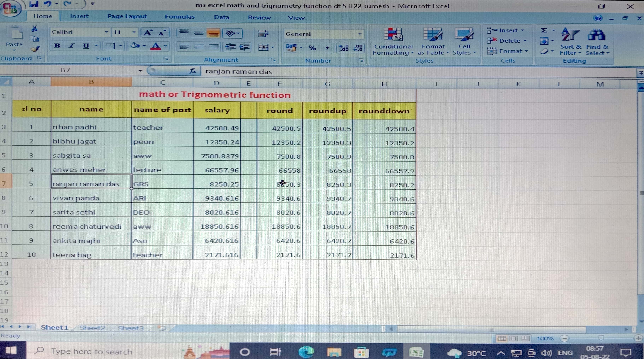Image resolution: width=644 pixels, height=359 pixels.
Task: Toggle Italic formatting
Action: [72, 46]
